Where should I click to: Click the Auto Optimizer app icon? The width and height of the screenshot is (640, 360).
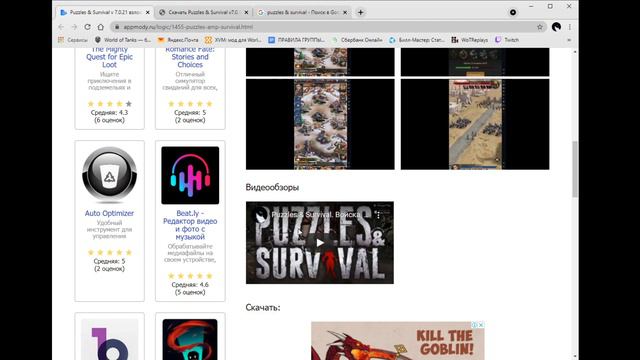pos(109,175)
